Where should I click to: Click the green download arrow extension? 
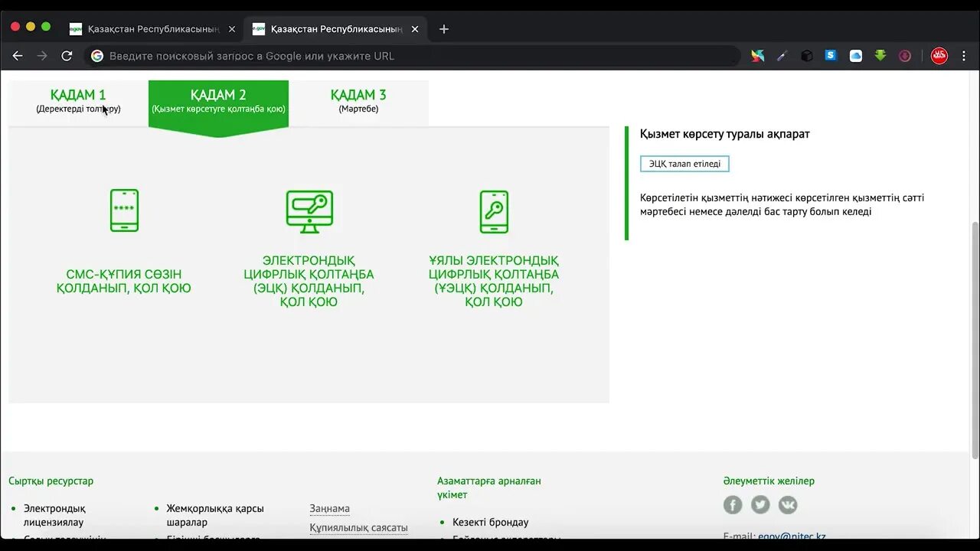880,56
